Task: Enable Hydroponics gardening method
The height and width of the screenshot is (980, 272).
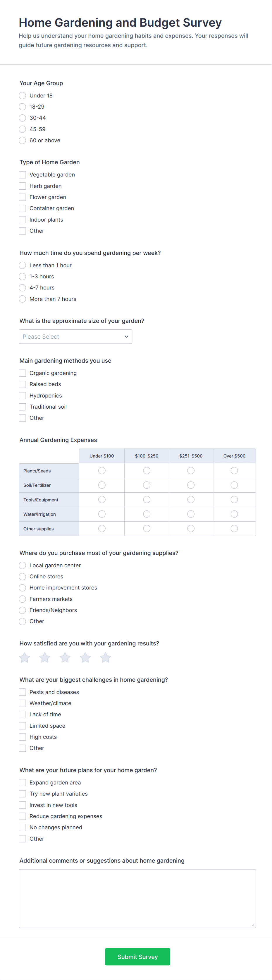Action: tap(23, 396)
